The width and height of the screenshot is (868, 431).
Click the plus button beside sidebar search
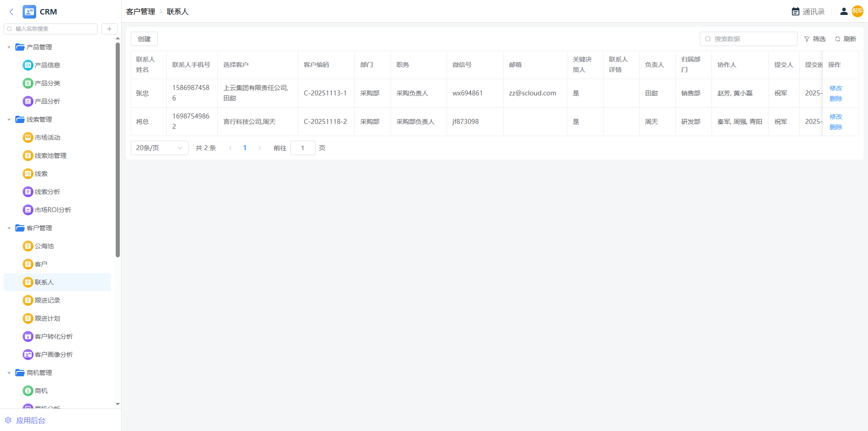[x=109, y=29]
